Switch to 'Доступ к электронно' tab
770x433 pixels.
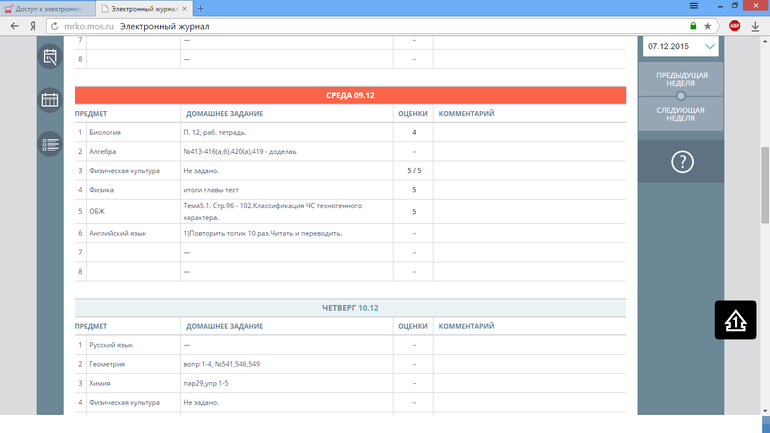click(48, 9)
